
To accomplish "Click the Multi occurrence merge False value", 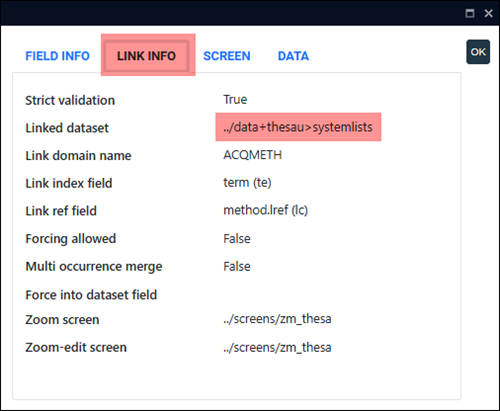I will (x=237, y=266).
